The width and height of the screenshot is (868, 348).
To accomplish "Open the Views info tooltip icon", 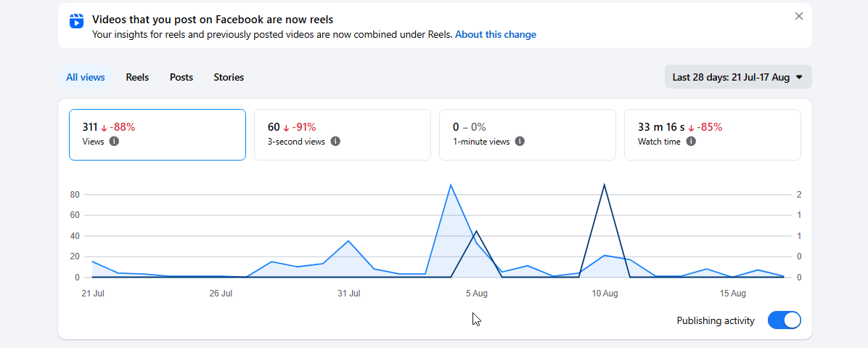I will tap(114, 141).
